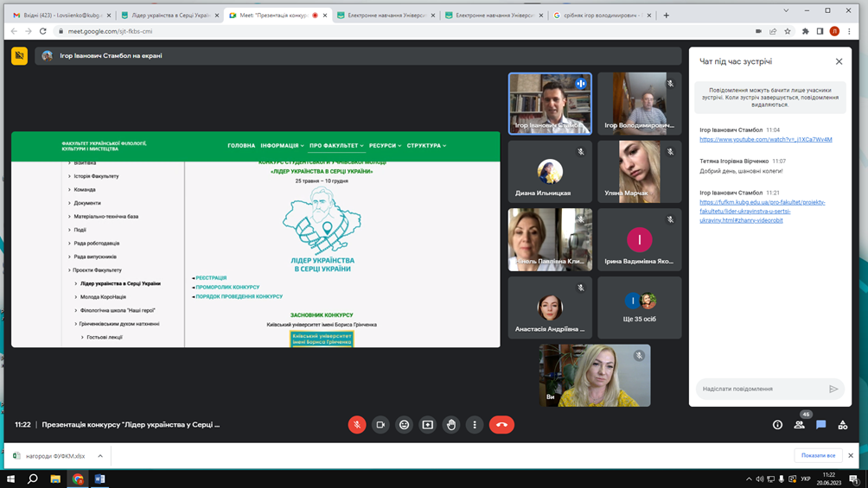The width and height of the screenshot is (868, 488).
Task: Toggle the camera on or off
Action: (380, 425)
